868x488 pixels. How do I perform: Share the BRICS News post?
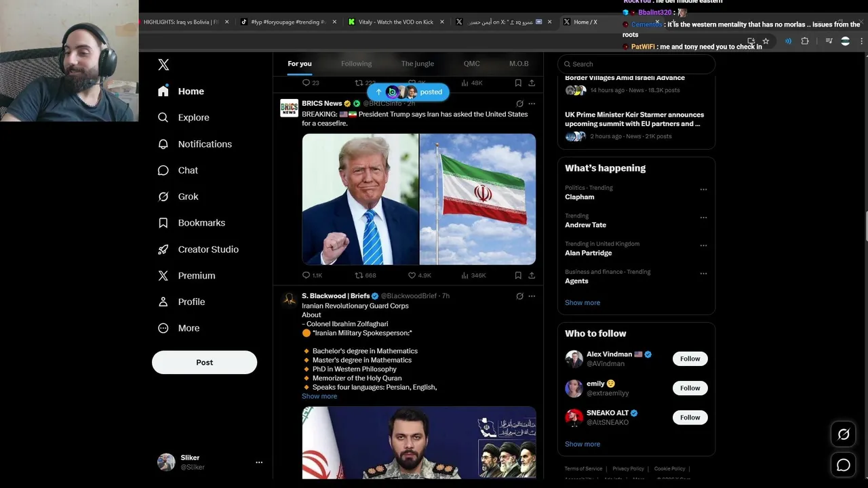click(532, 275)
